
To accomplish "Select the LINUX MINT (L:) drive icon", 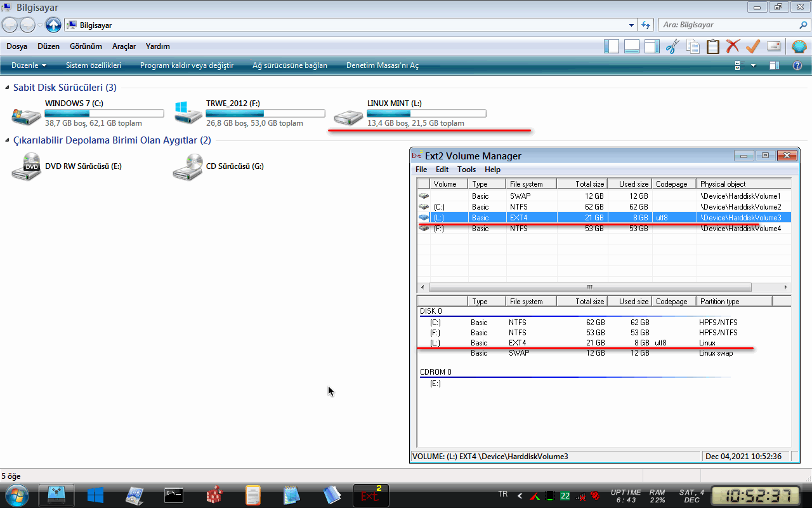I will (x=348, y=117).
